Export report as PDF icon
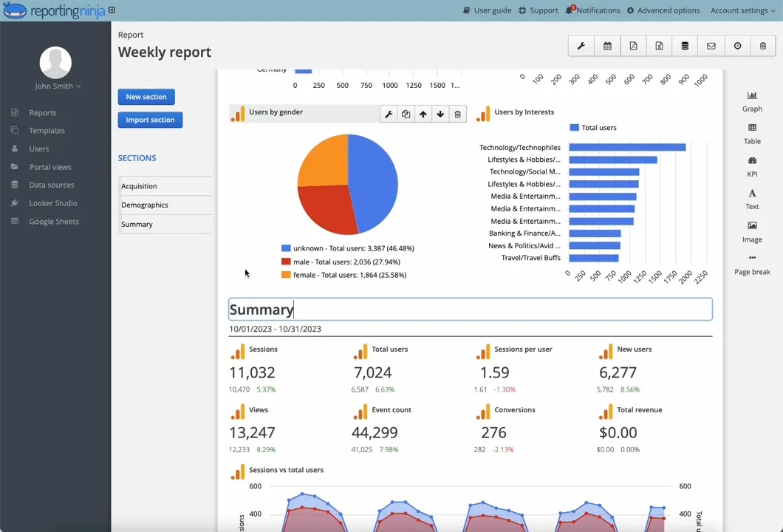This screenshot has height=532, width=783. (633, 46)
